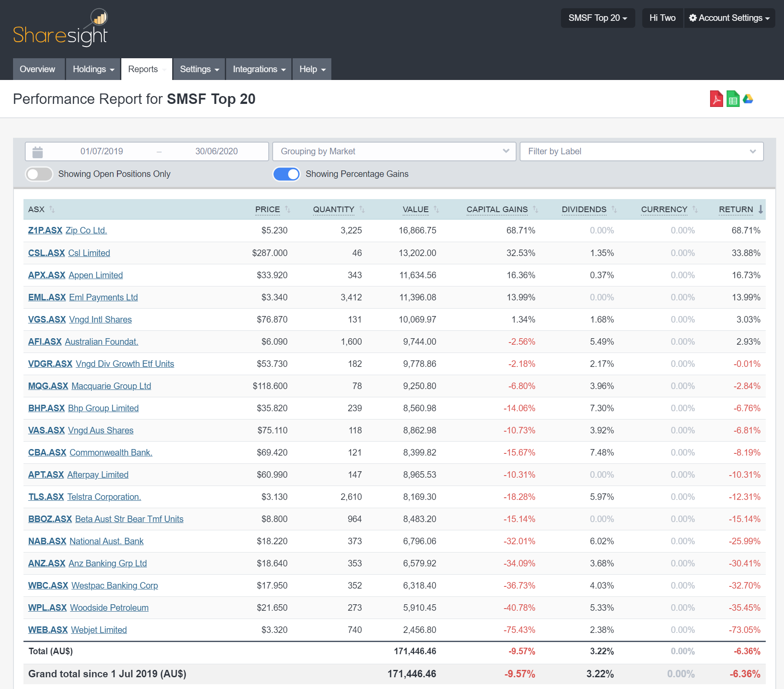Screen dimensions: 784x689
Task: Sort by Currency column arrows
Action: 695,210
